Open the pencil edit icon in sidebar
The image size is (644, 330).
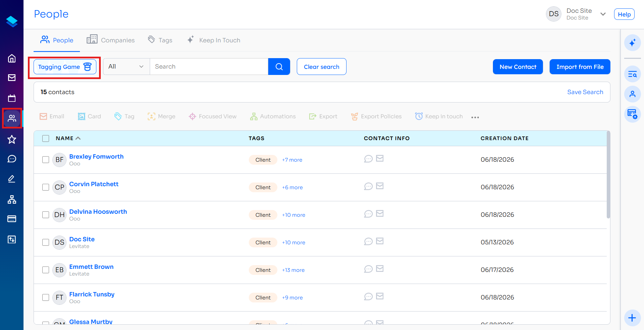[x=12, y=179]
